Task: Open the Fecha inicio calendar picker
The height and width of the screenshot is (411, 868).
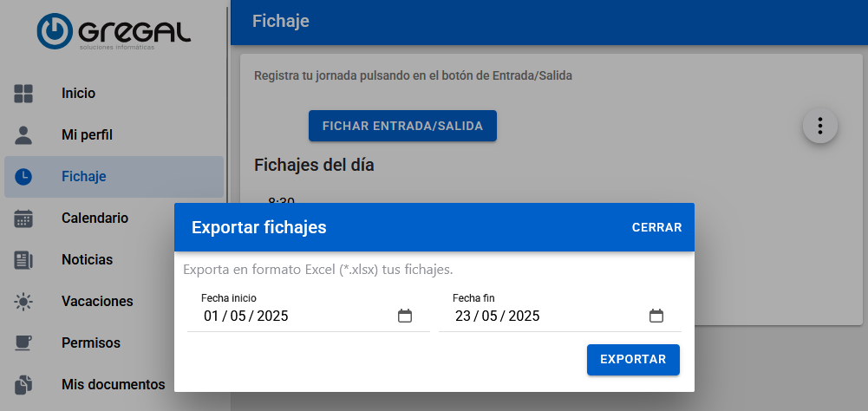Action: (405, 316)
